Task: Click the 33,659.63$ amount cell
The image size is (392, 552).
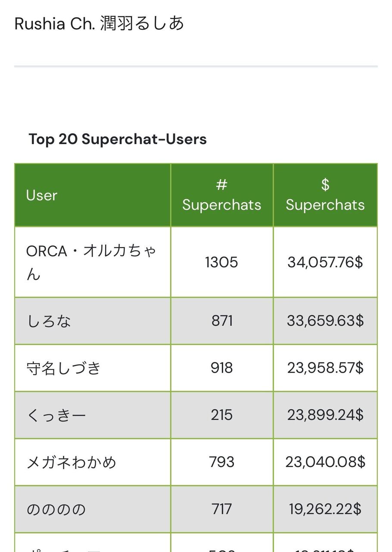Action: tap(325, 321)
